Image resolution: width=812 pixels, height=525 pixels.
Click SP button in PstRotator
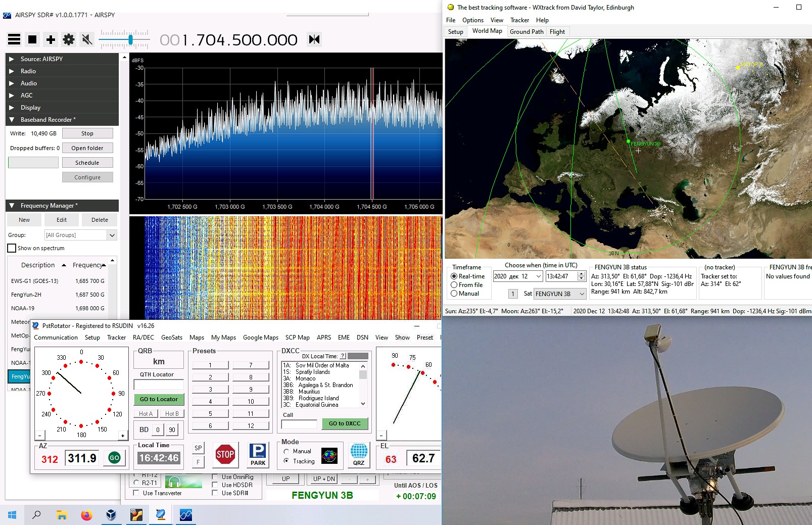(198, 448)
